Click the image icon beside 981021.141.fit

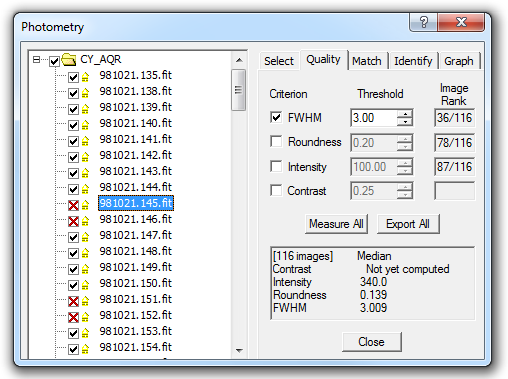tap(85, 141)
